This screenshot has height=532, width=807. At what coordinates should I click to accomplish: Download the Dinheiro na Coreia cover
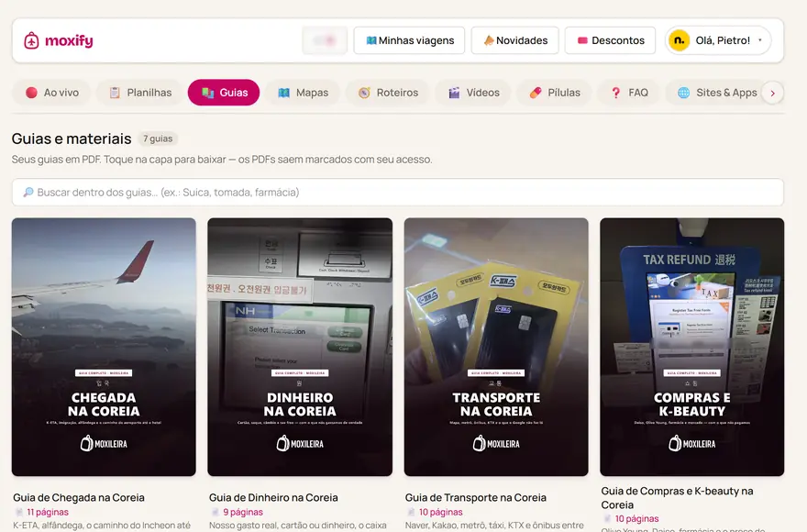300,347
